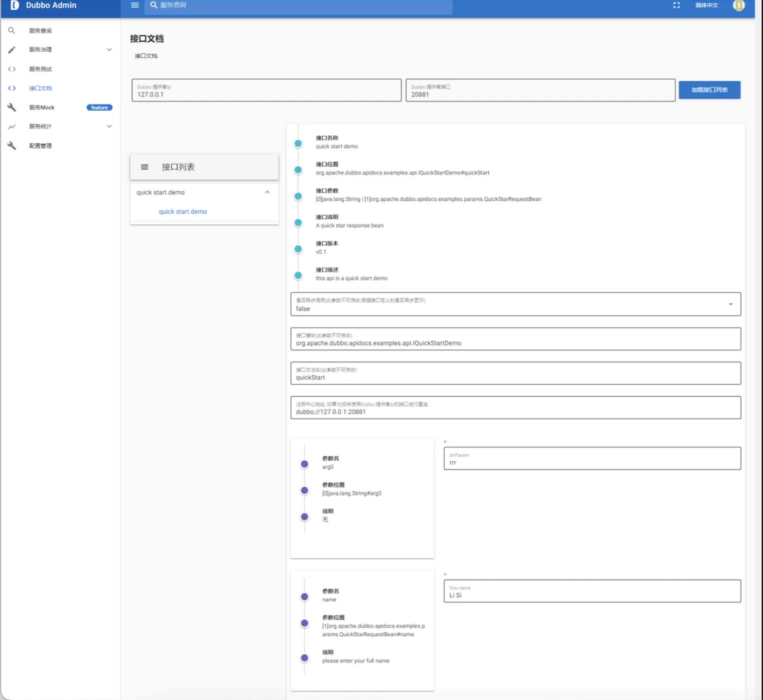Click the please enter your full name text

(355, 661)
